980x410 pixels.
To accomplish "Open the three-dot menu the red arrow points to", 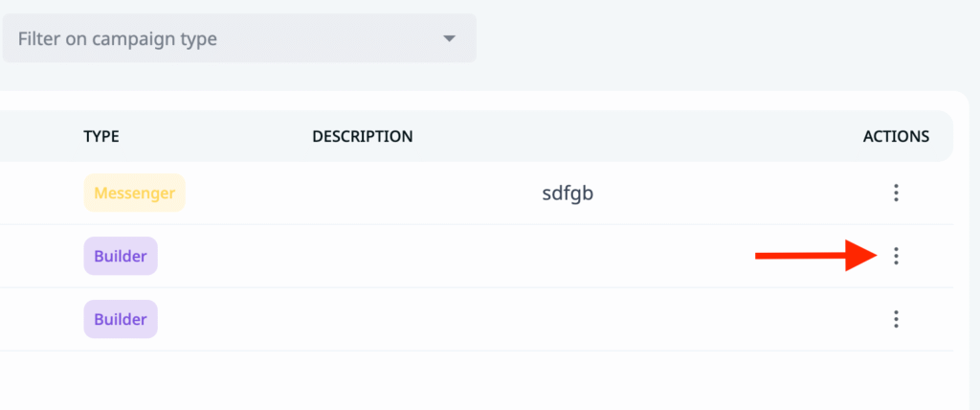I will point(896,256).
